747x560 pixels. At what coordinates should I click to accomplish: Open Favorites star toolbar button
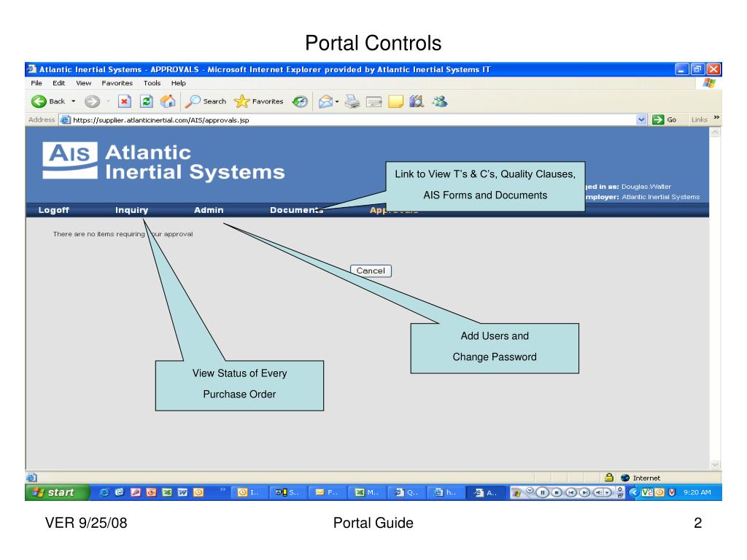coord(259,101)
